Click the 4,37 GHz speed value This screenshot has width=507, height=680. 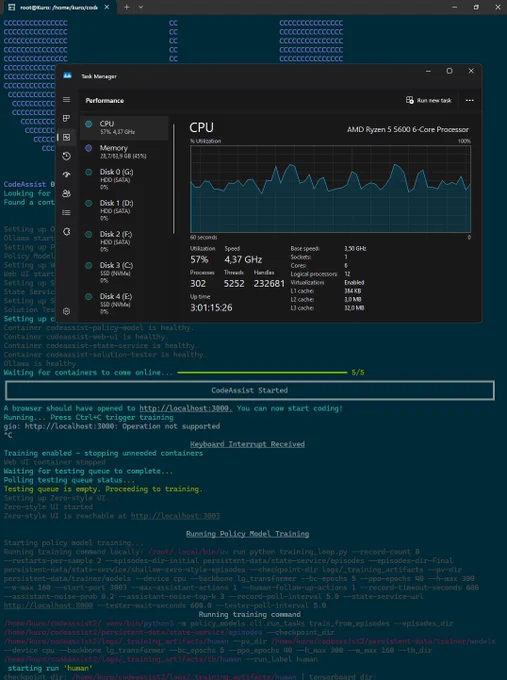[243, 259]
